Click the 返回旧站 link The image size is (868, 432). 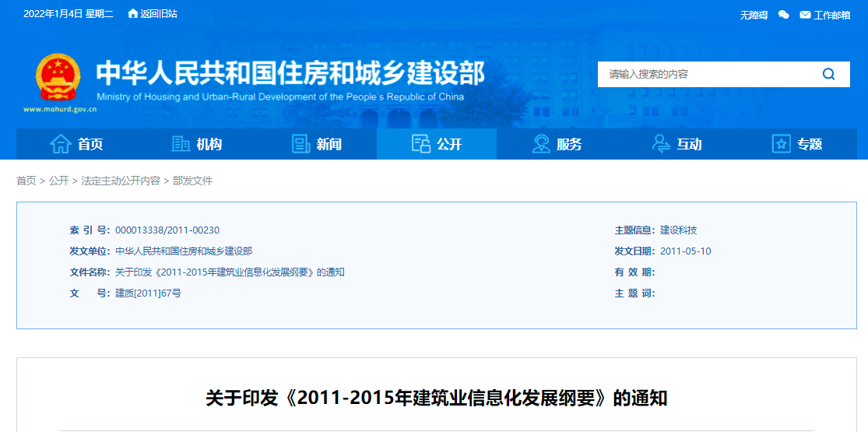pyautogui.click(x=159, y=14)
